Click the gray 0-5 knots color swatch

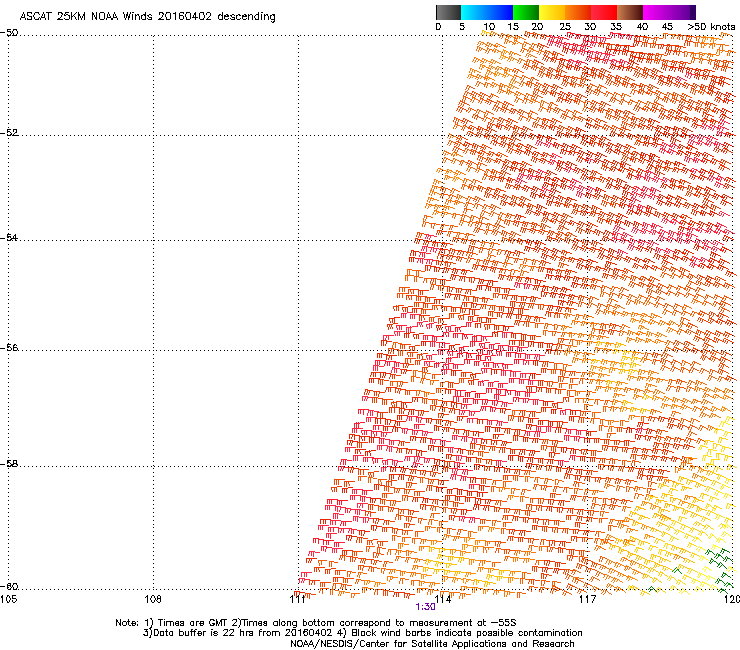coord(448,12)
